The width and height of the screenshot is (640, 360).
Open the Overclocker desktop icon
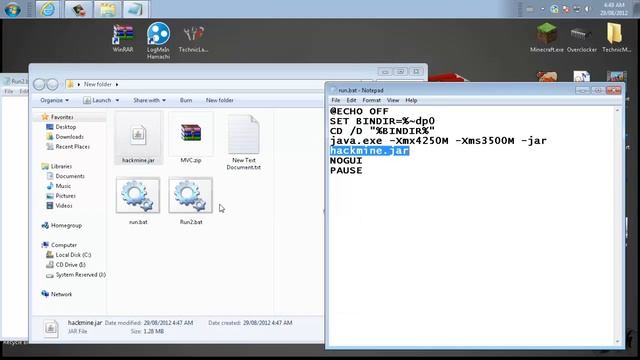(582, 39)
